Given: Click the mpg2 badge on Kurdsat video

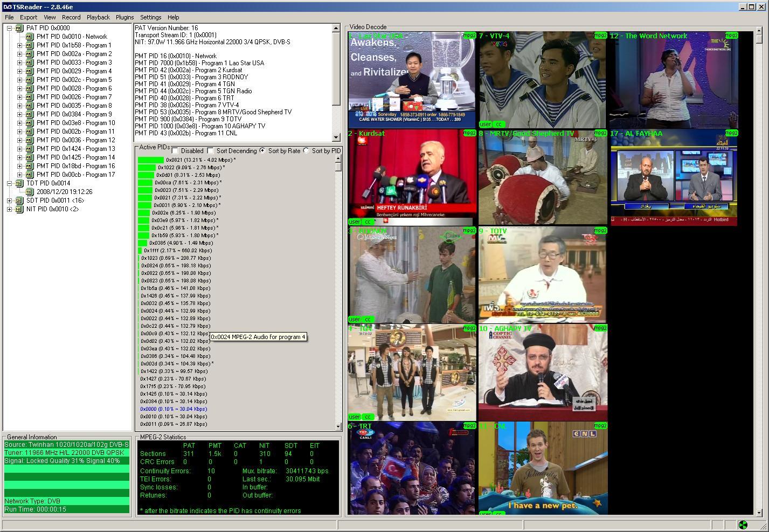Looking at the screenshot, I should coord(469,133).
